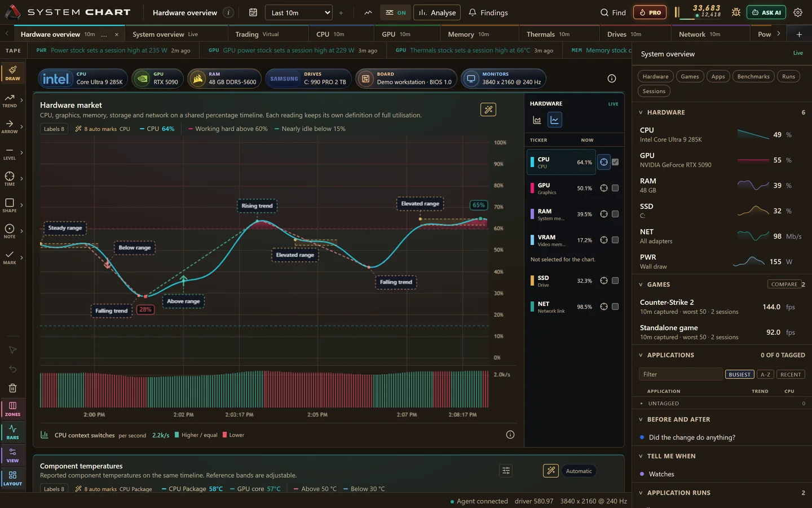
Task: Pick the Arrow annotation tool
Action: tap(10, 126)
